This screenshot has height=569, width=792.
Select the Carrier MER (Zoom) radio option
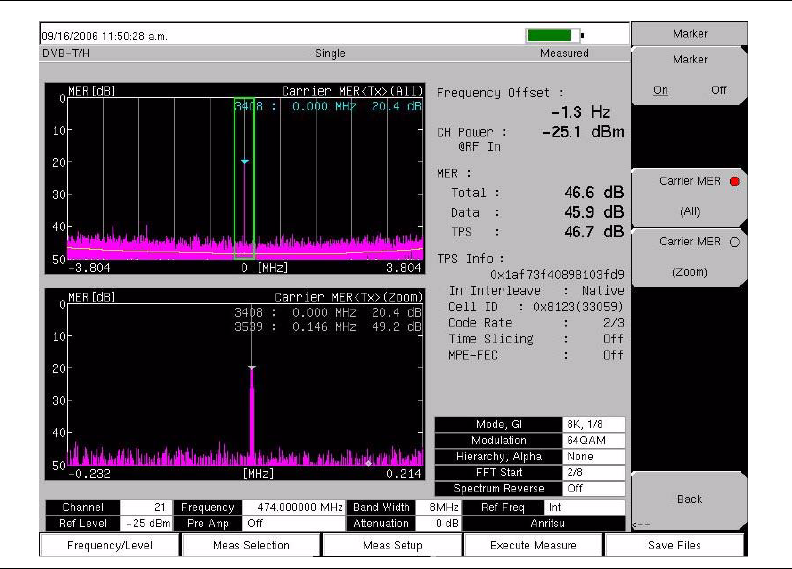689,256
